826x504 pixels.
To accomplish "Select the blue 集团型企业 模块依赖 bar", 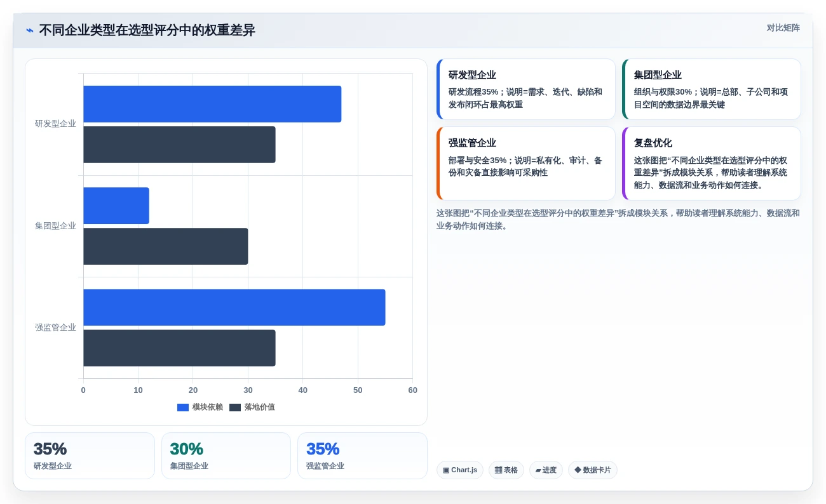I will pos(116,206).
